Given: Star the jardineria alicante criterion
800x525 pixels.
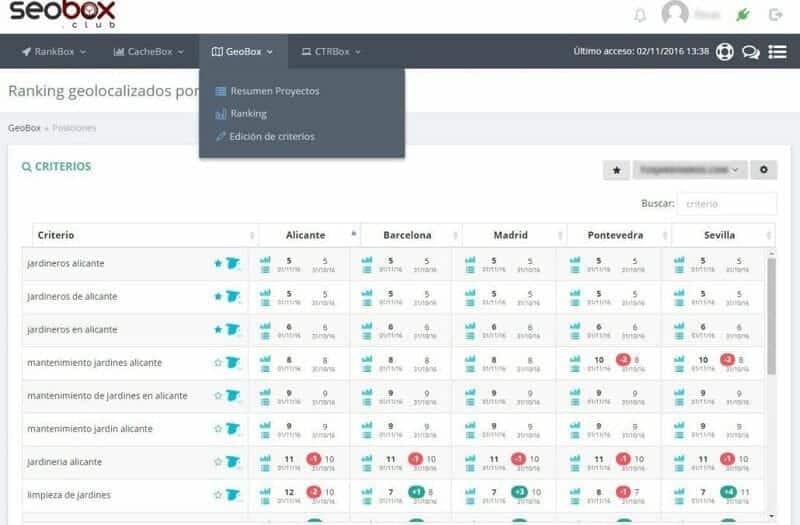Looking at the screenshot, I should click(218, 462).
